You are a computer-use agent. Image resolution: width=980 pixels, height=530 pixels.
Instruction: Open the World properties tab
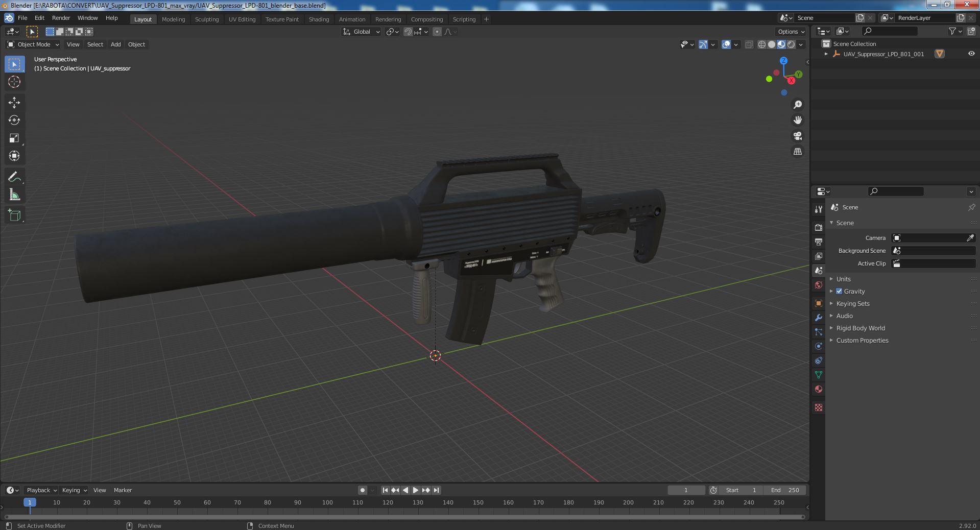click(819, 285)
